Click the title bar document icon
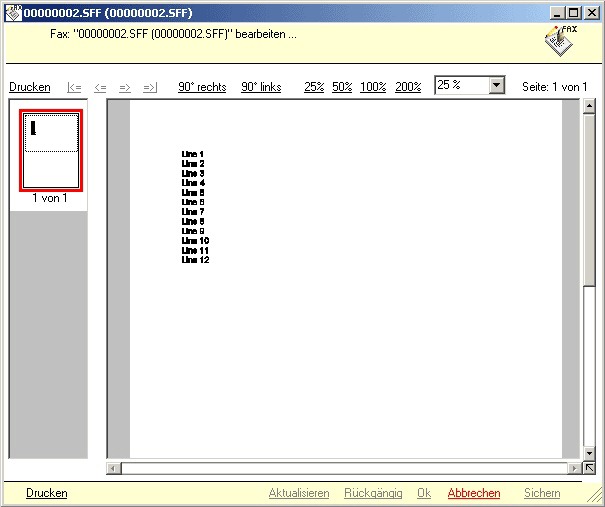Image resolution: width=605 pixels, height=507 pixels. [13, 13]
